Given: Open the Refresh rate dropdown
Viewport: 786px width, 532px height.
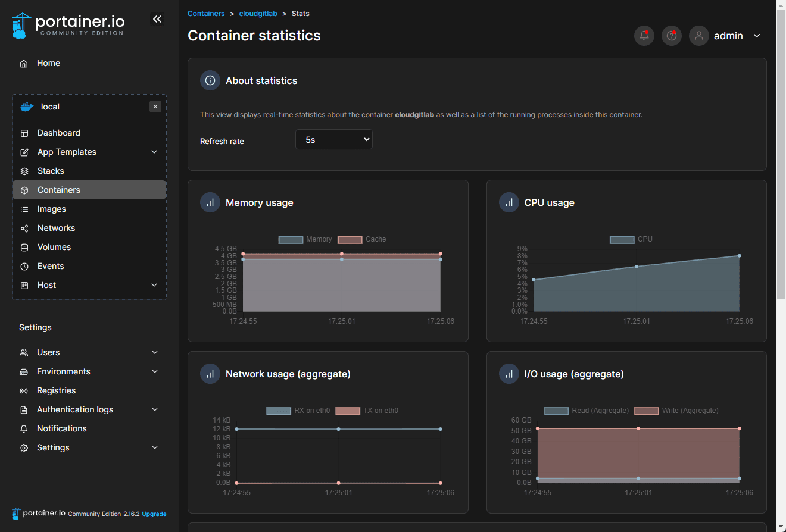Looking at the screenshot, I should (x=334, y=140).
